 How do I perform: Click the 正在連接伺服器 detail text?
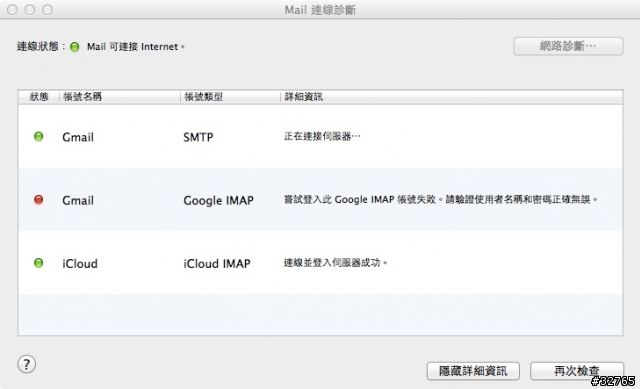click(x=322, y=136)
